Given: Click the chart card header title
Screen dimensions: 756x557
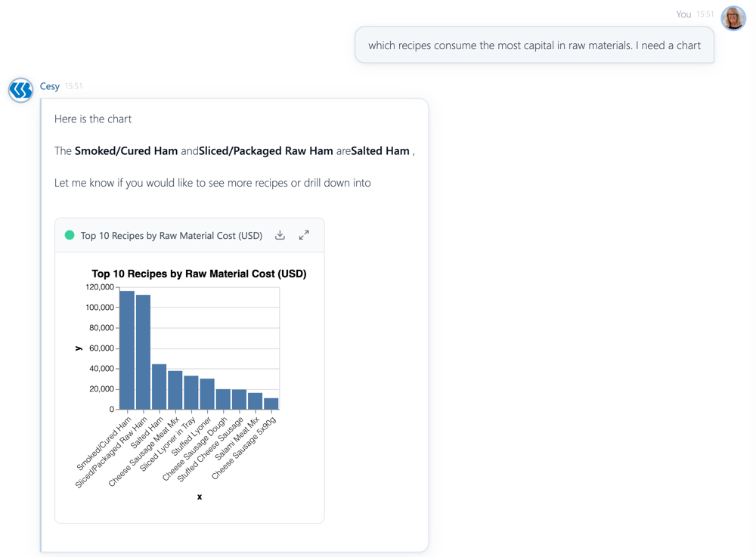Looking at the screenshot, I should (172, 236).
